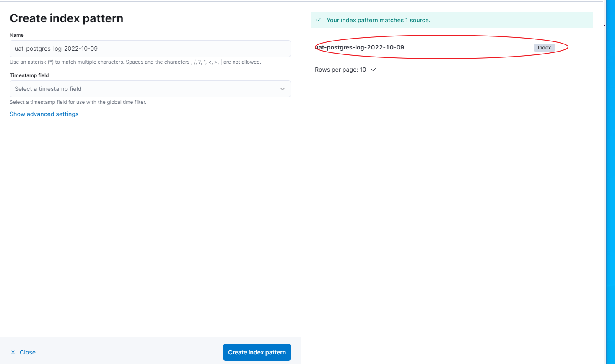Click the asterisk usage hint text under Name
Image resolution: width=615 pixels, height=364 pixels.
point(135,62)
